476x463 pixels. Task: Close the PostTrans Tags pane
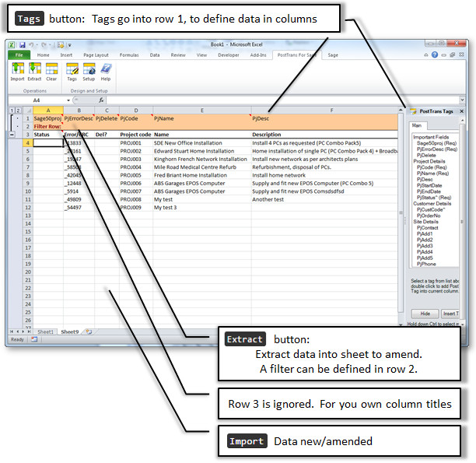pyautogui.click(x=462, y=111)
